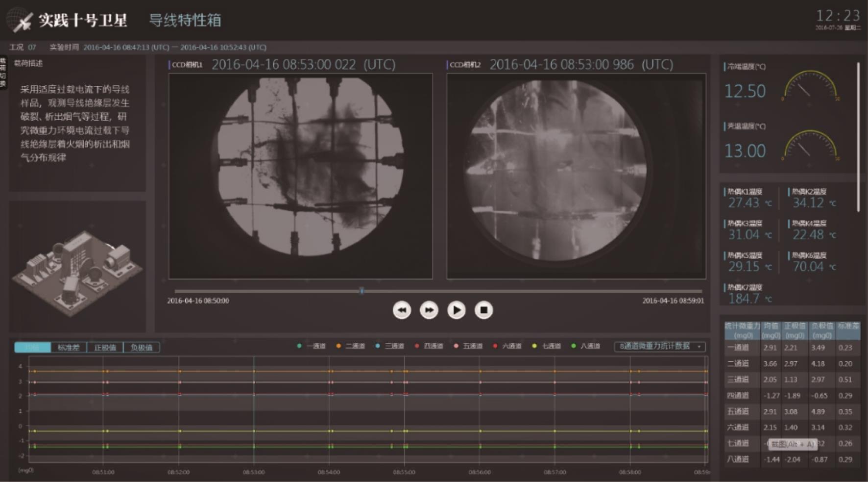The width and height of the screenshot is (868, 482).
Task: Rewind the CCD video playback
Action: (402, 310)
